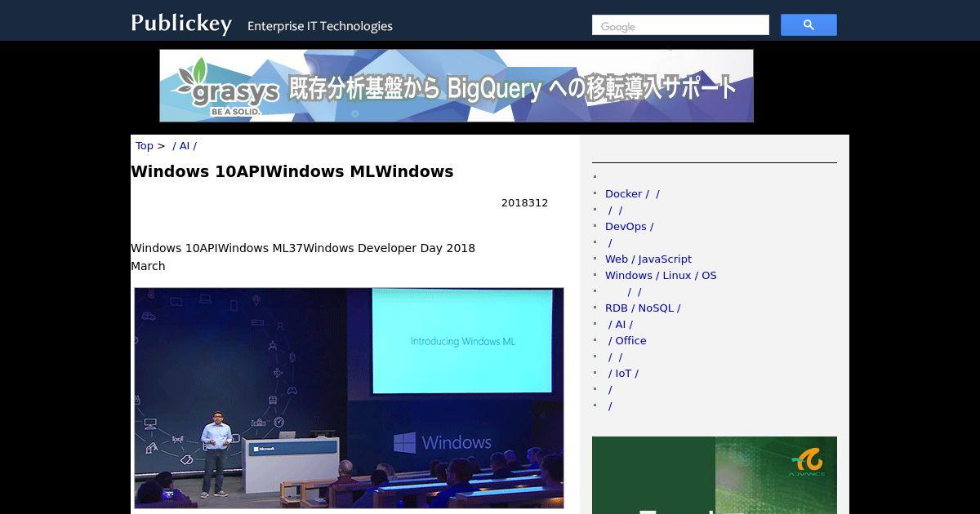Open the grasys BigQuery banner ad
This screenshot has height=514, width=980.
(457, 86)
